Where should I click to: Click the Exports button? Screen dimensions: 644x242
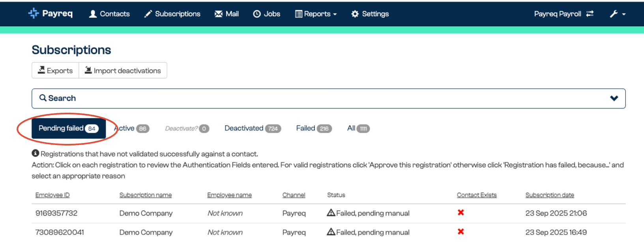click(55, 71)
